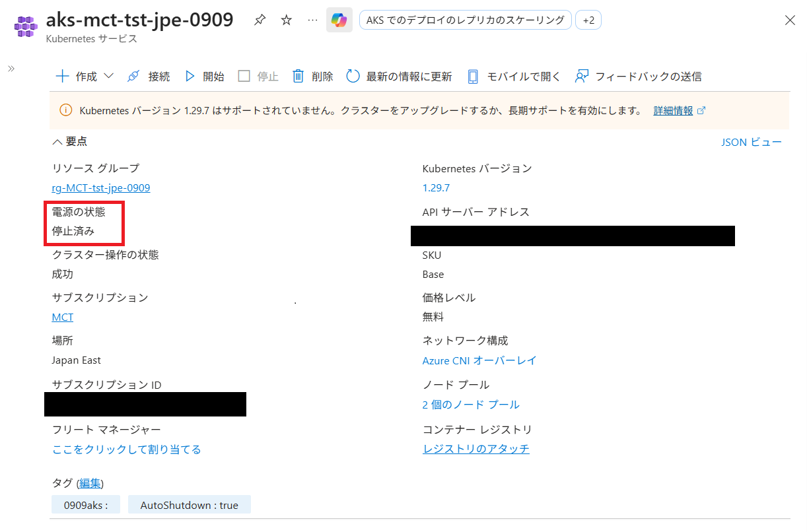Open the JSON ビュー link
The height and width of the screenshot is (532, 807).
pyautogui.click(x=752, y=142)
